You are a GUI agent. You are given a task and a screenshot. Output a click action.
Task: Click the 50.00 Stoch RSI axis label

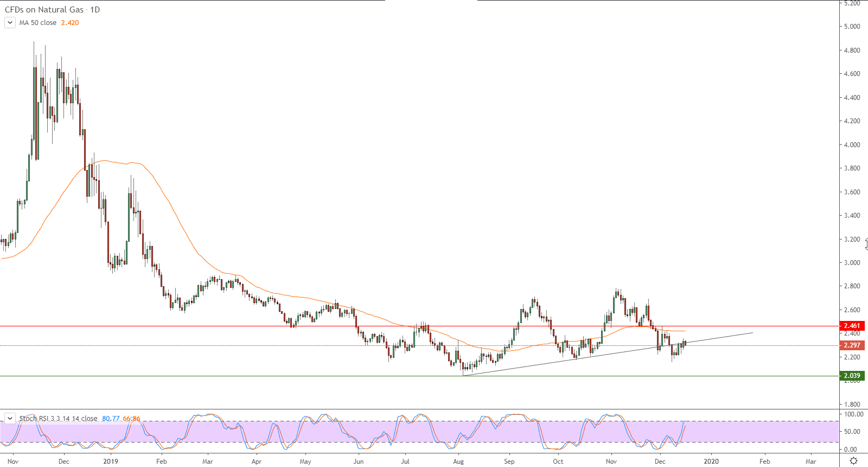(852, 432)
